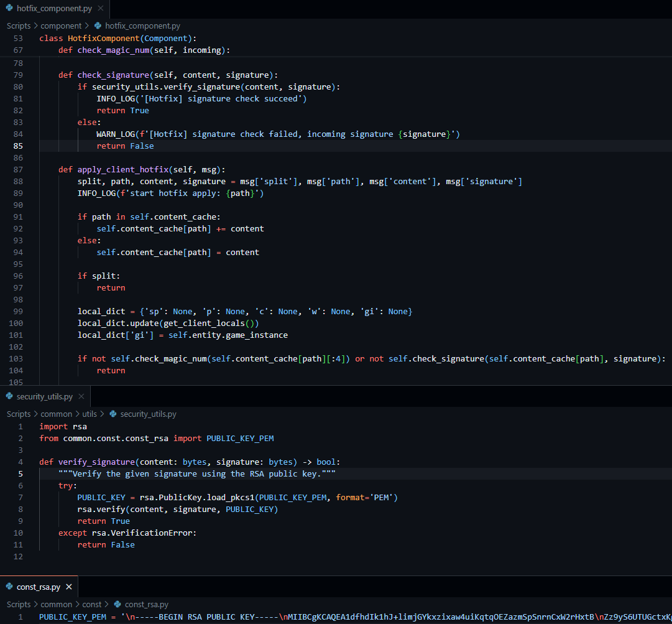Open hotfix_component.py breadcrumb item
Image resolution: width=672 pixels, height=624 pixels.
point(142,26)
